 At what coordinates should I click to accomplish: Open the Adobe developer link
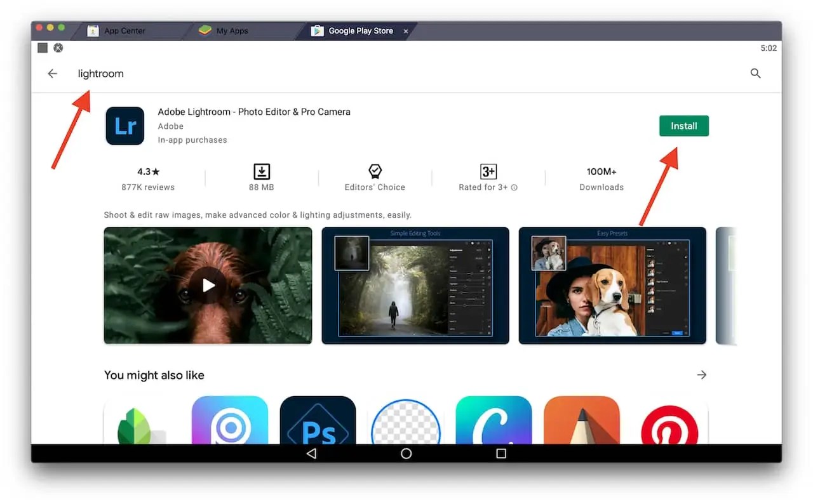[x=170, y=126]
